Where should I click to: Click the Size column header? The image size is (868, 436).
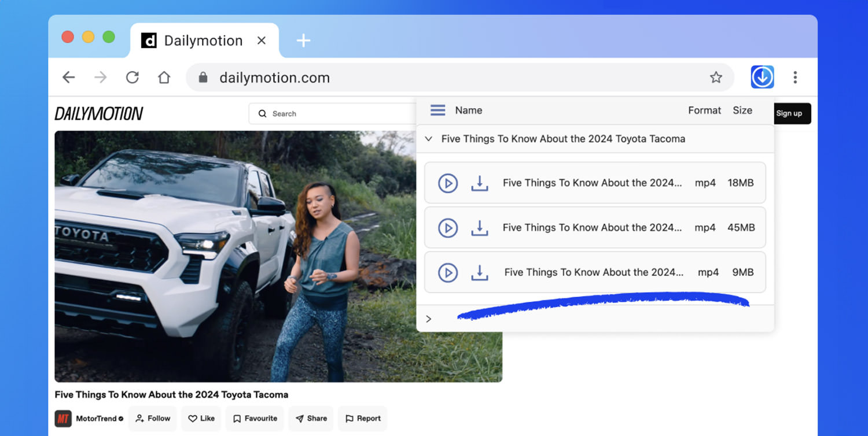tap(742, 110)
